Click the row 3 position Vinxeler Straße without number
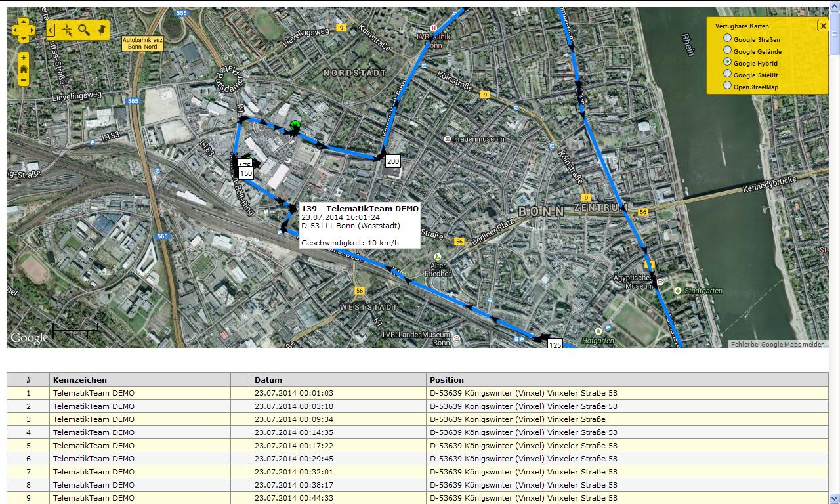The height and width of the screenshot is (504, 840). coord(518,419)
